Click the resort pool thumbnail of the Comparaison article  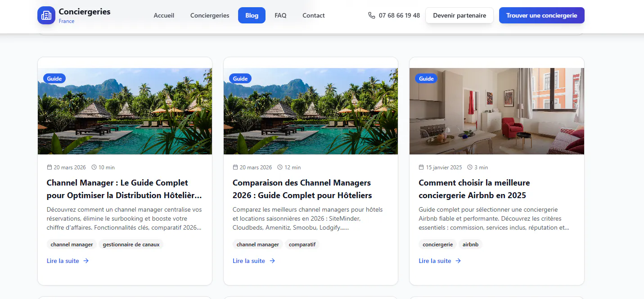point(311,111)
